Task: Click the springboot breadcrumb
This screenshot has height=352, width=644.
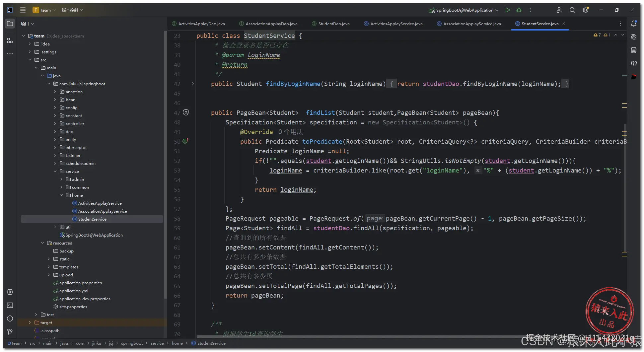Action: 132,343
